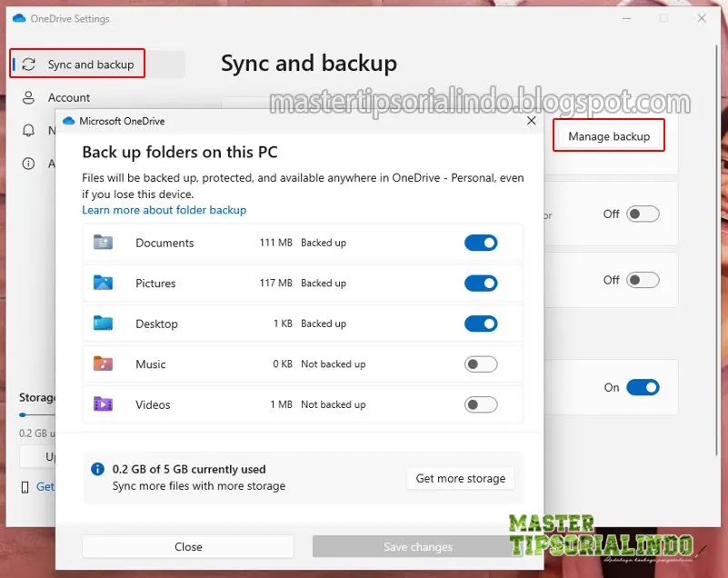Image resolution: width=728 pixels, height=578 pixels.
Task: Click the Close button in dialog
Action: click(188, 546)
